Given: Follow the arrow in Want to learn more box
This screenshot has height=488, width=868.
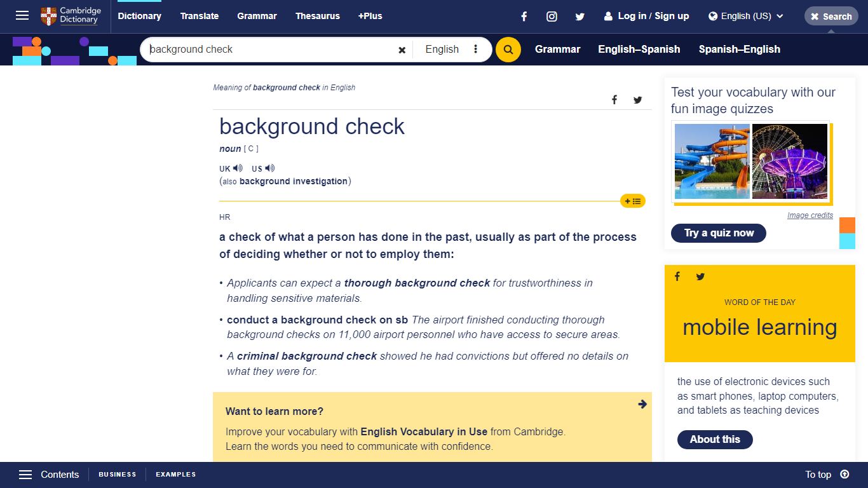Looking at the screenshot, I should click(x=642, y=404).
